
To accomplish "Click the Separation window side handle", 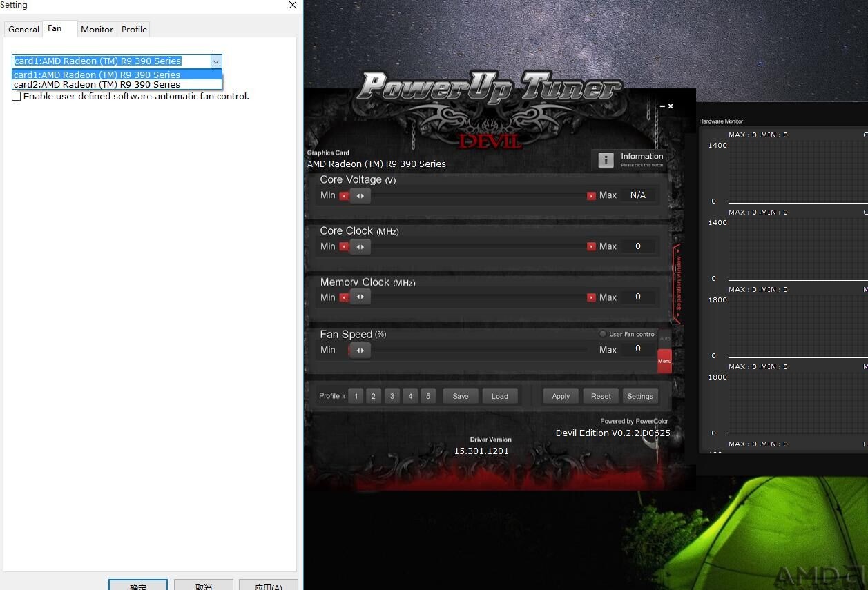I will [x=678, y=283].
